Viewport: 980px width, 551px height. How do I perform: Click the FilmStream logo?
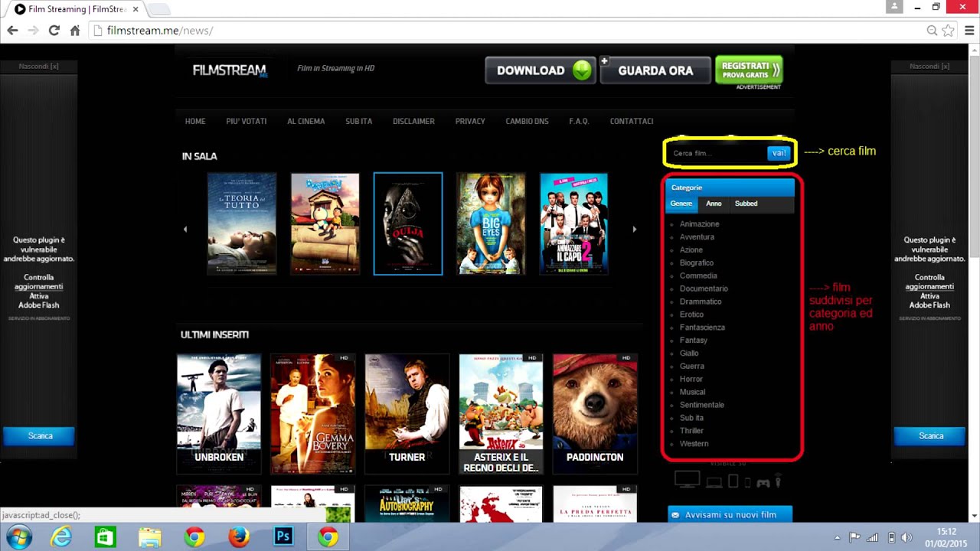(230, 70)
